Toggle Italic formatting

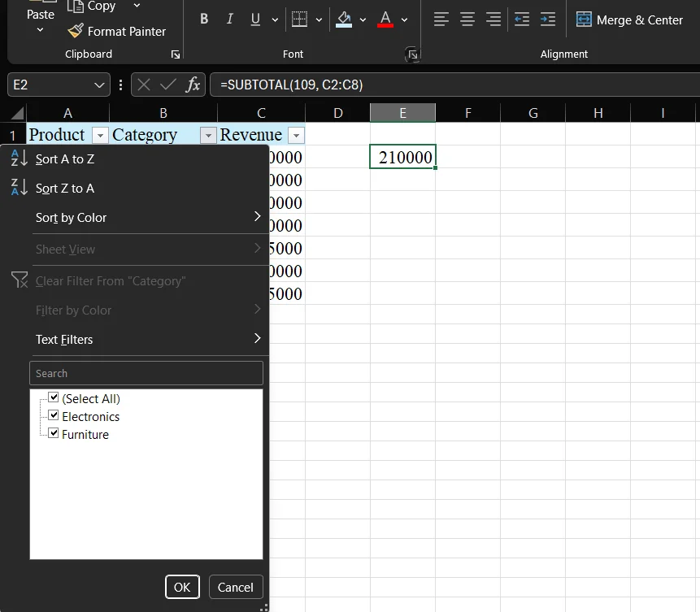point(229,19)
